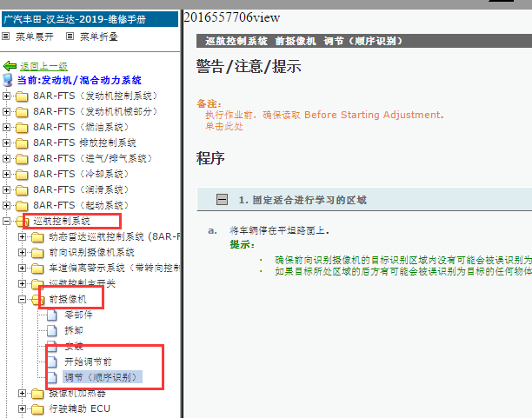Click computer icon beside 当前:发动机/混合动力系统
The height and width of the screenshot is (418, 532).
click(8, 81)
